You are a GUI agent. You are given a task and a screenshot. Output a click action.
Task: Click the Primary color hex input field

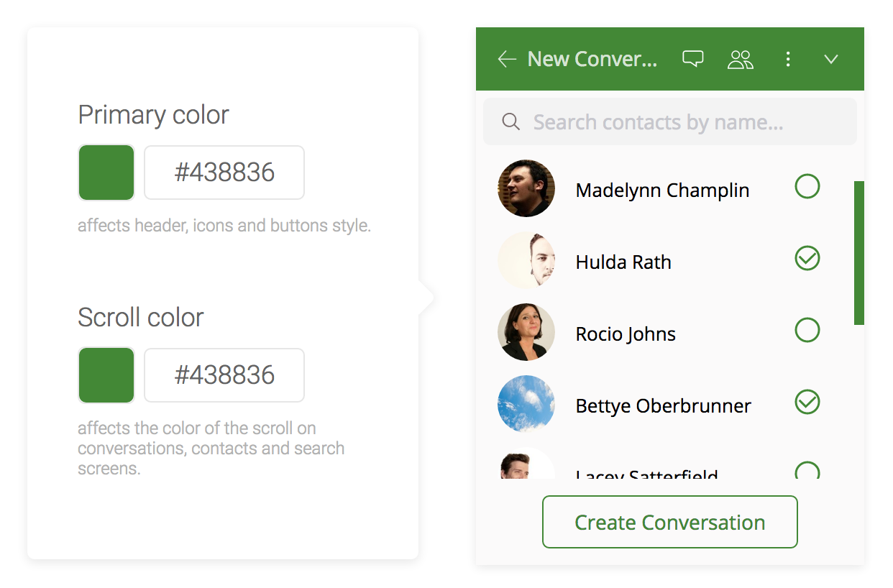pos(224,173)
